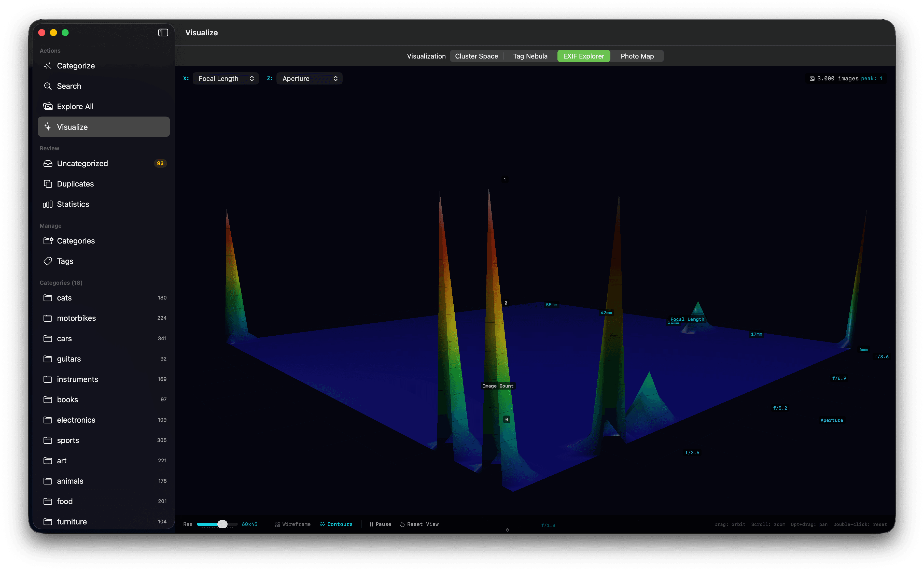Click the books folder icon

(x=48, y=399)
